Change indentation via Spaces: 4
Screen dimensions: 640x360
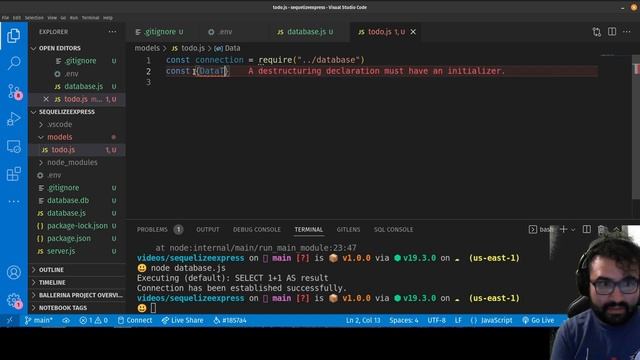404,320
